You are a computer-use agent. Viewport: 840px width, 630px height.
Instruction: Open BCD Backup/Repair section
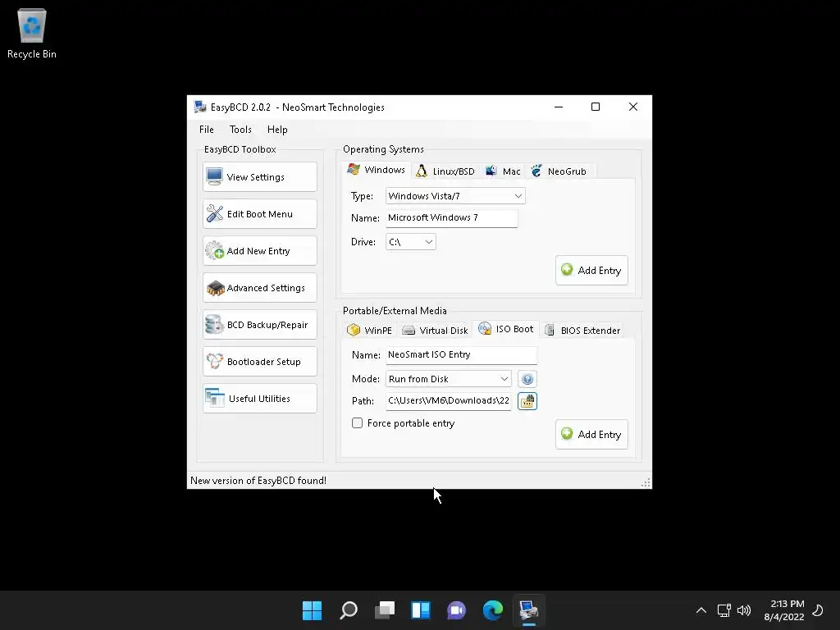click(x=260, y=325)
